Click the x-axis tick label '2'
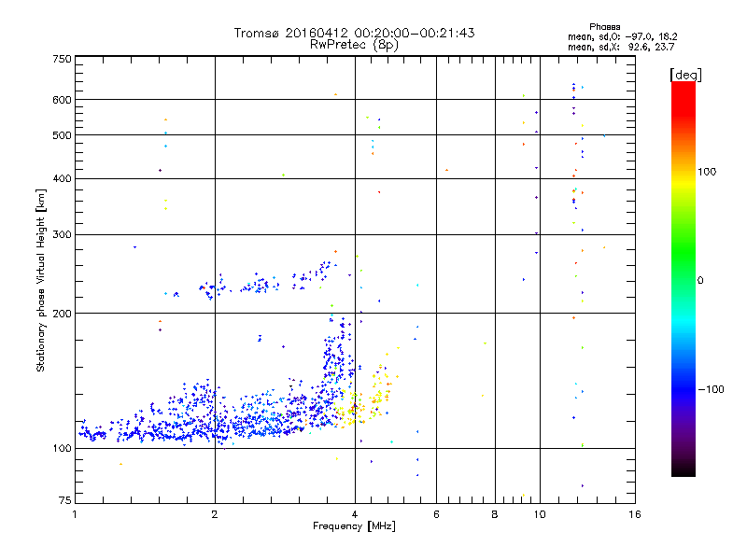Screen dimensions: 747x560 (215, 514)
